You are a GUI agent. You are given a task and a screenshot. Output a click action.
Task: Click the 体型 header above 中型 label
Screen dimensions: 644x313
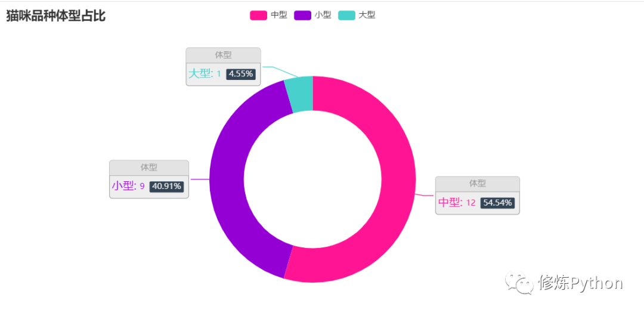(x=478, y=184)
